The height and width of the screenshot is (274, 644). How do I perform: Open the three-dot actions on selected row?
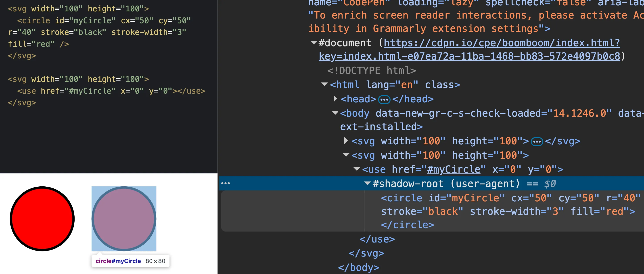[x=226, y=183]
